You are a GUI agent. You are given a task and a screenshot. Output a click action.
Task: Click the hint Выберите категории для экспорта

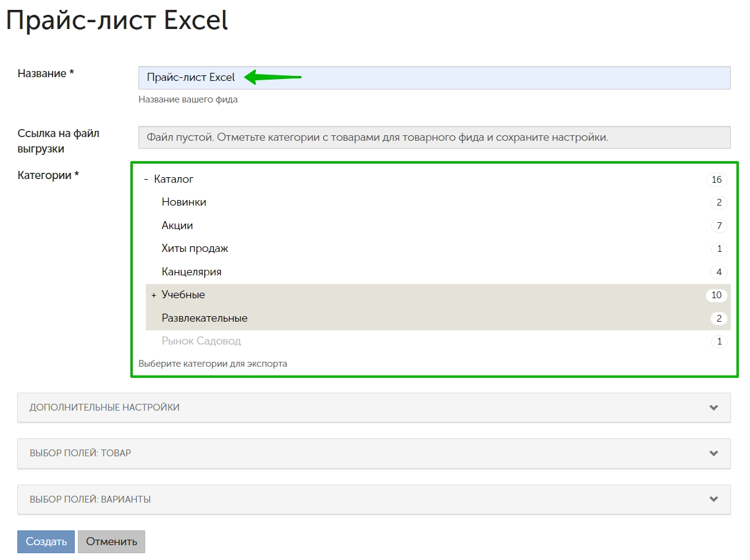tap(213, 364)
